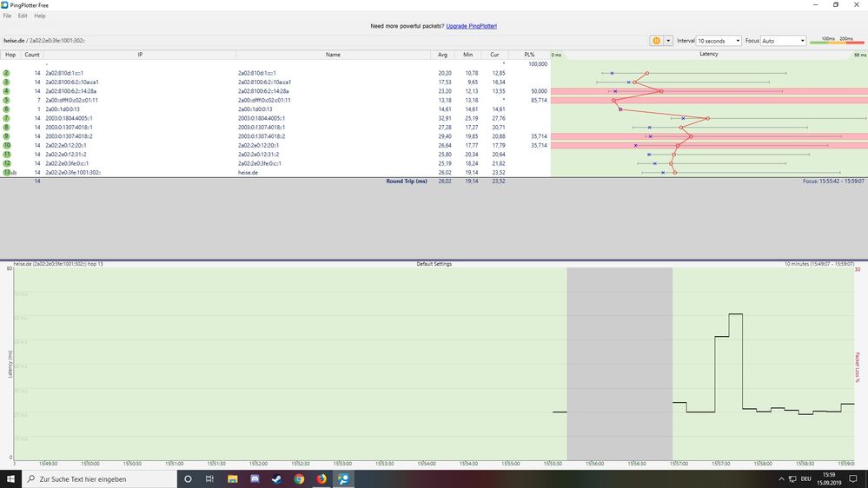Select hop 12 green circle icon
This screenshot has height=488, width=868.
[x=7, y=163]
